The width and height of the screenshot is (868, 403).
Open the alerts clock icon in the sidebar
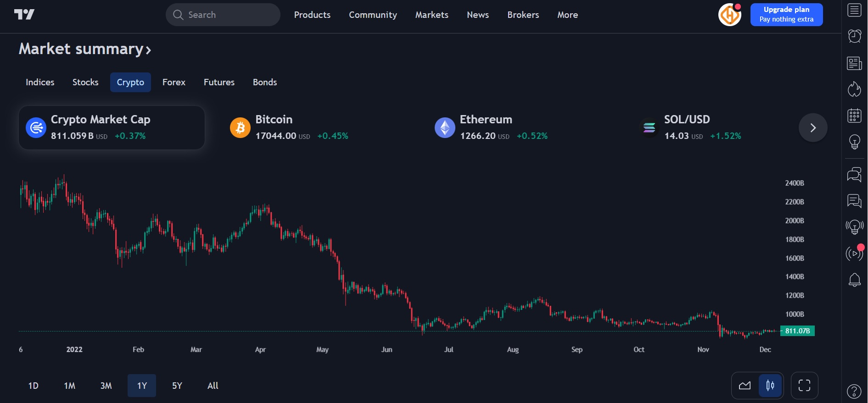click(854, 36)
